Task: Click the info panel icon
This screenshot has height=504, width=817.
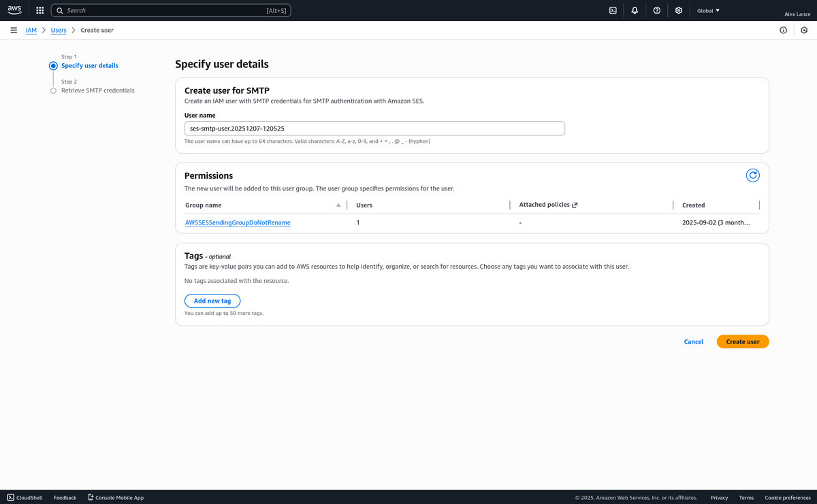Action: pos(783,30)
